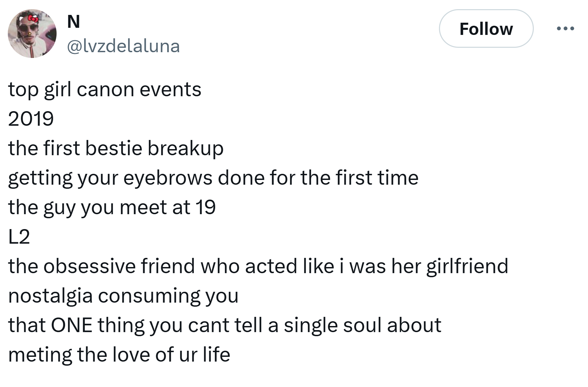Open the @lvzdelaluna handle link
The width and height of the screenshot is (588, 387).
[123, 46]
